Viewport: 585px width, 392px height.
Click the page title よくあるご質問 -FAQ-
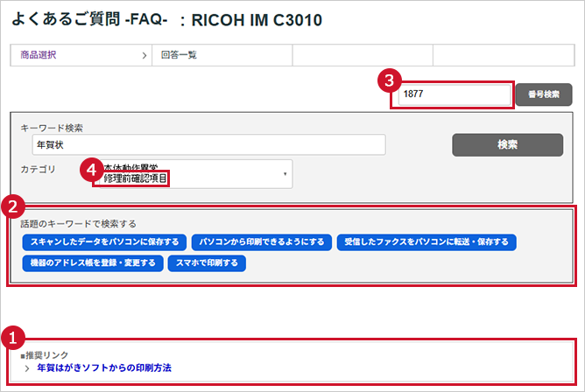coord(89,19)
